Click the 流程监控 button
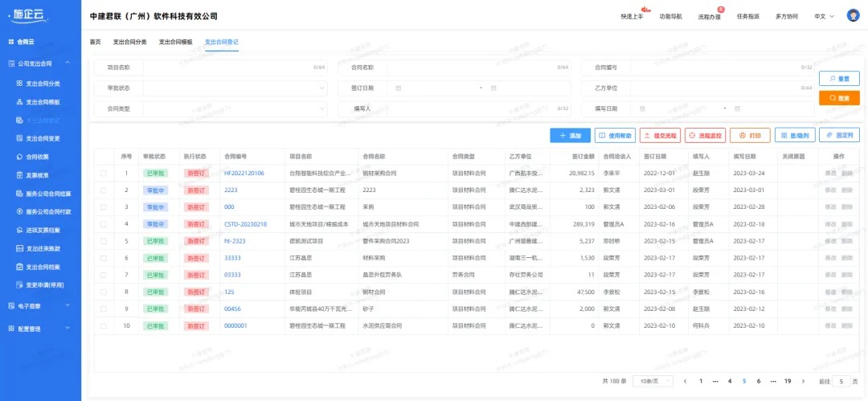Viewport: 868px width, 401px height. pos(706,135)
